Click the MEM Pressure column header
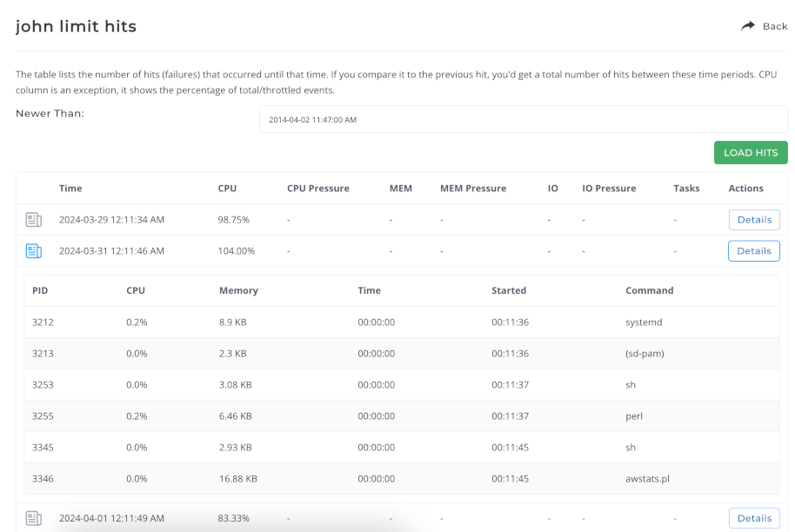 [472, 188]
